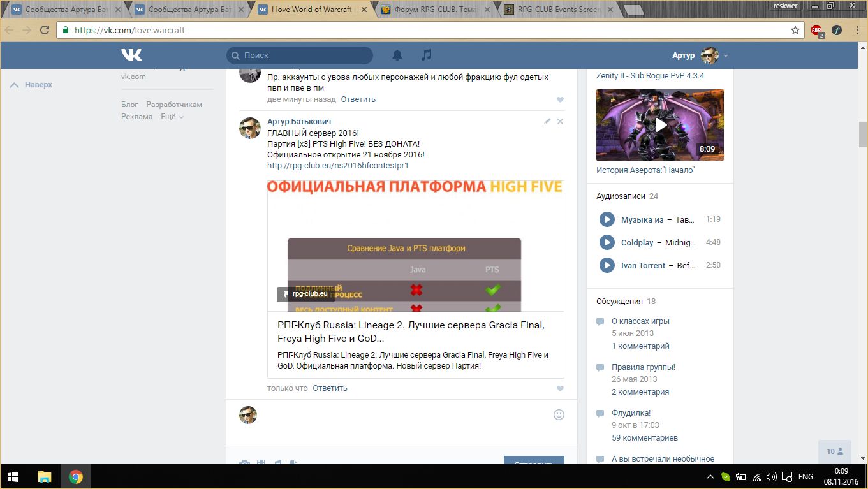Click the VK logo home icon
868x489 pixels.
tap(131, 55)
